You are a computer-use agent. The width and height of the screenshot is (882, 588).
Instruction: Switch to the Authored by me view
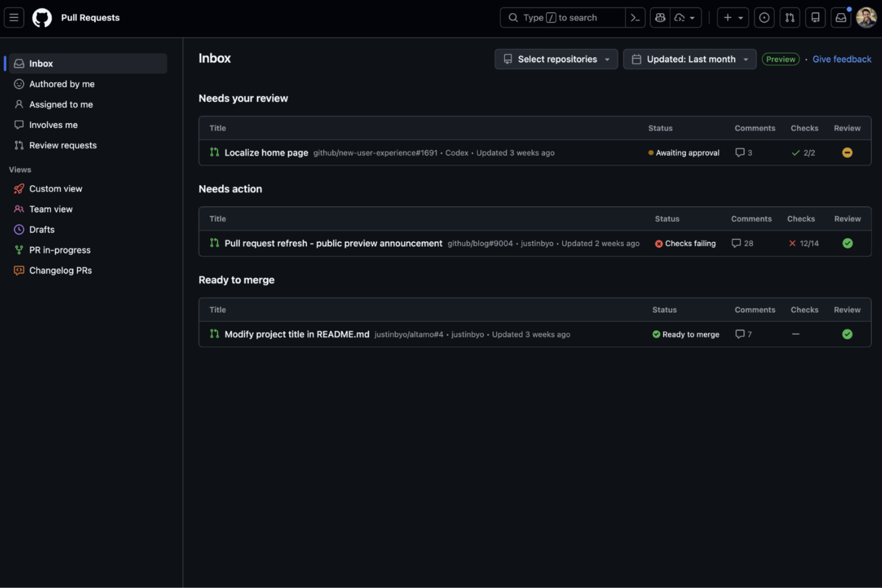point(61,84)
